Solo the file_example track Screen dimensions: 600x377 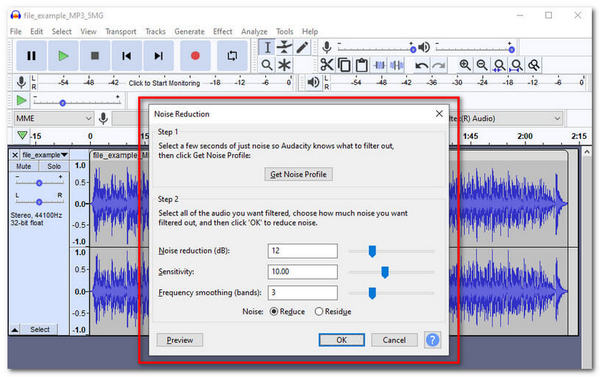tap(54, 166)
